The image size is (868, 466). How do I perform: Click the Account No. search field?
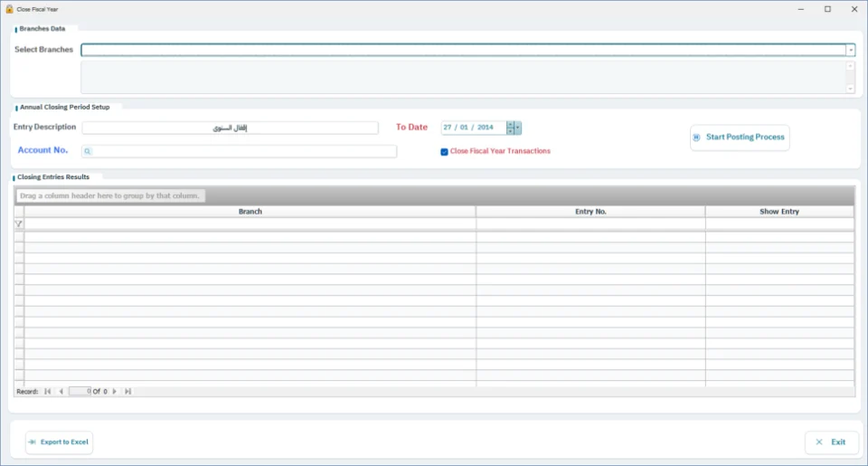coord(239,151)
